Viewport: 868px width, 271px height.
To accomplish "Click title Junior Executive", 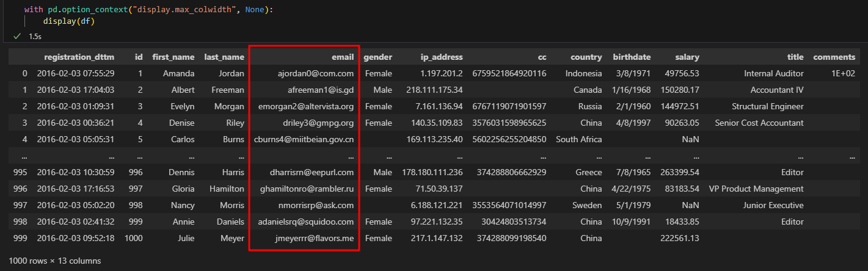I will coord(774,205).
